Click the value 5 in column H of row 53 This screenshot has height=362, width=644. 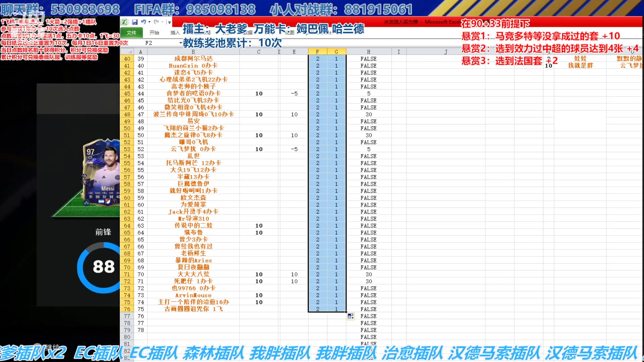point(369,149)
